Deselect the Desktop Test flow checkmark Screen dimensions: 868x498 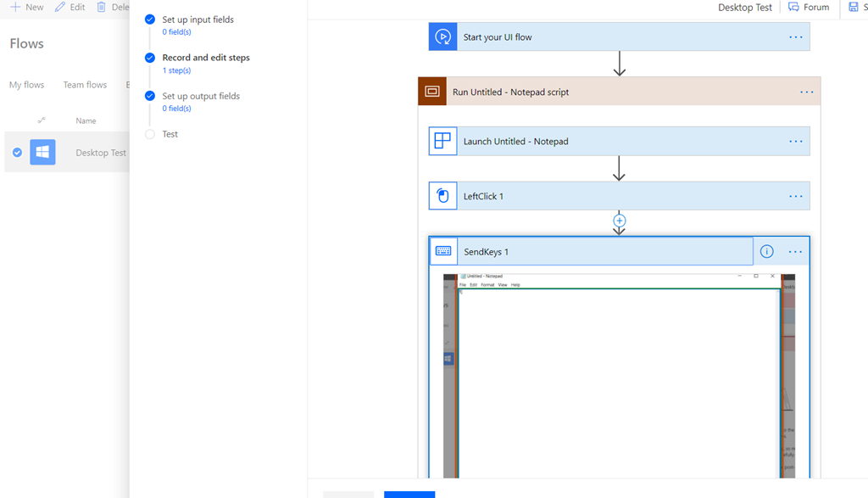(x=17, y=153)
